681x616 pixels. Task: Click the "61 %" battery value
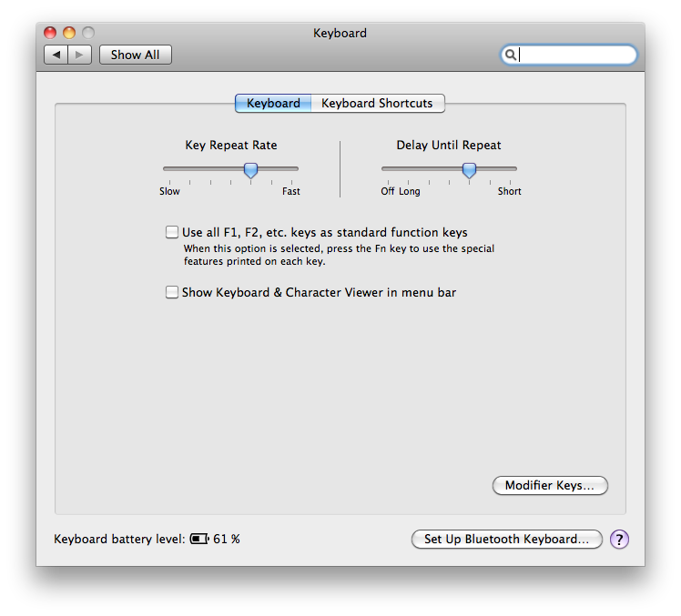pyautogui.click(x=227, y=540)
